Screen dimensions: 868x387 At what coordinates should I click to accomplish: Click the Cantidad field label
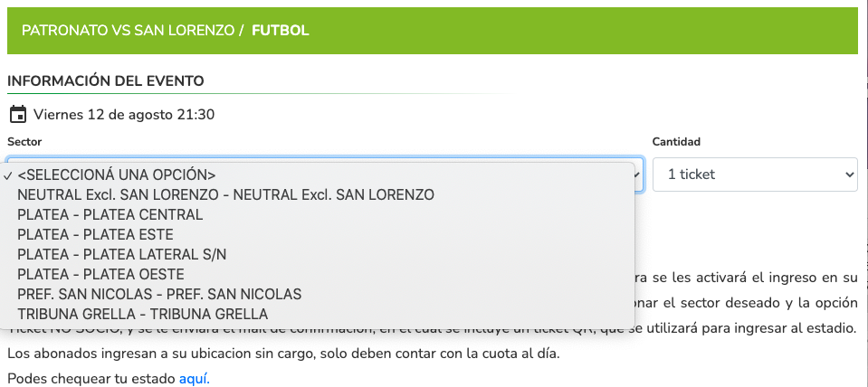(676, 142)
